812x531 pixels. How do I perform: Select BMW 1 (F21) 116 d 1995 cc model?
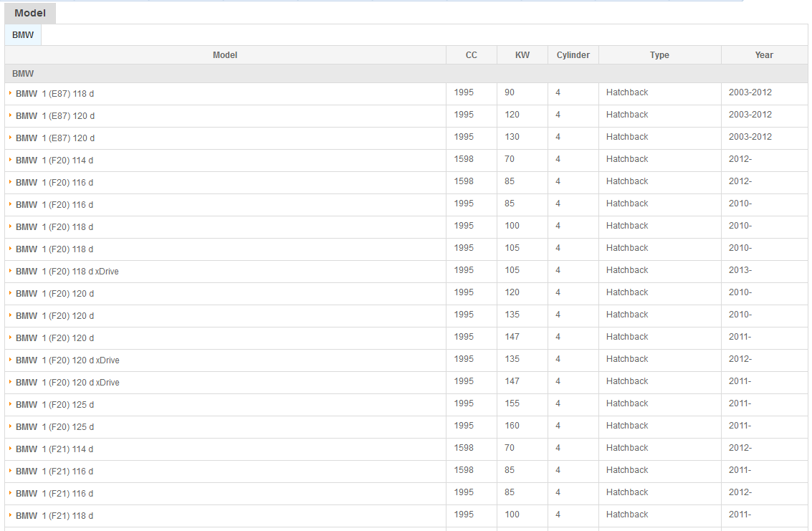pos(54,494)
